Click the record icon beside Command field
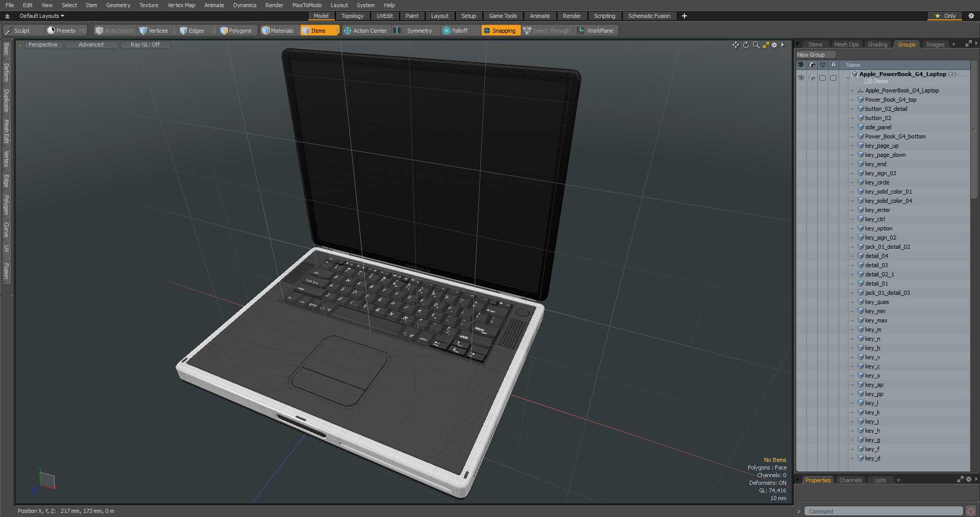Image resolution: width=980 pixels, height=517 pixels. pos(971,511)
